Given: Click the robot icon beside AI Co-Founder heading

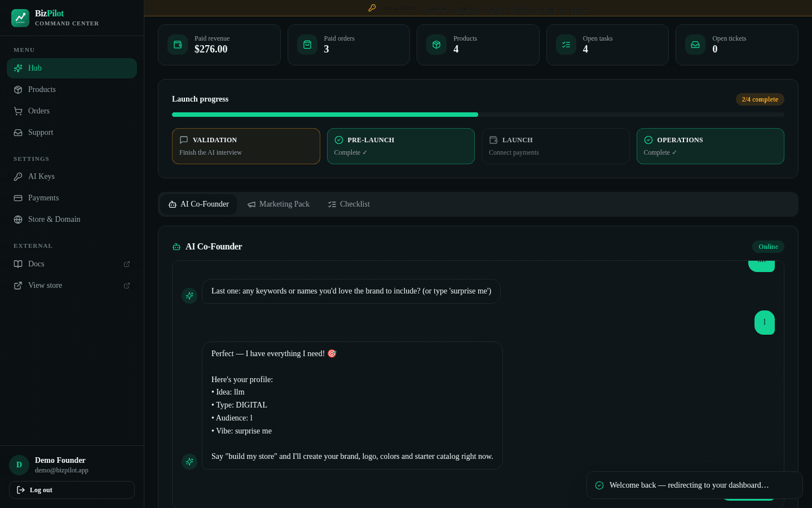Looking at the screenshot, I should tap(176, 247).
